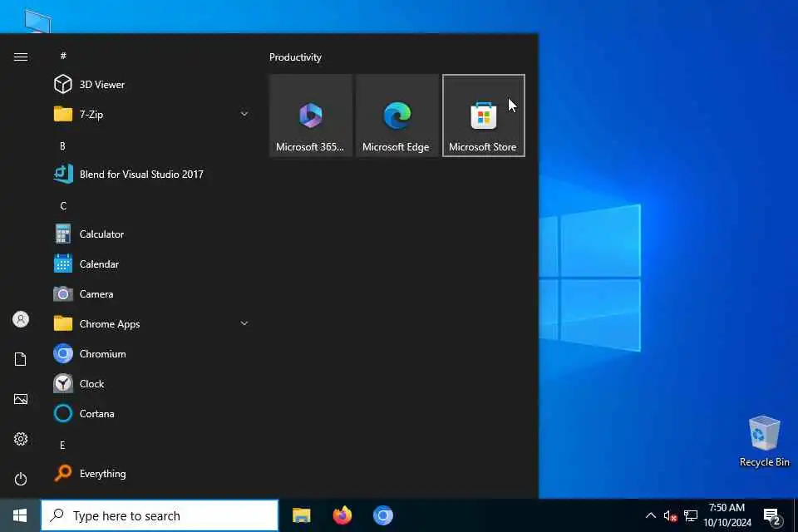Viewport: 798px width, 532px height.
Task: Open 3D Viewer from the app list
Action: pyautogui.click(x=151, y=85)
